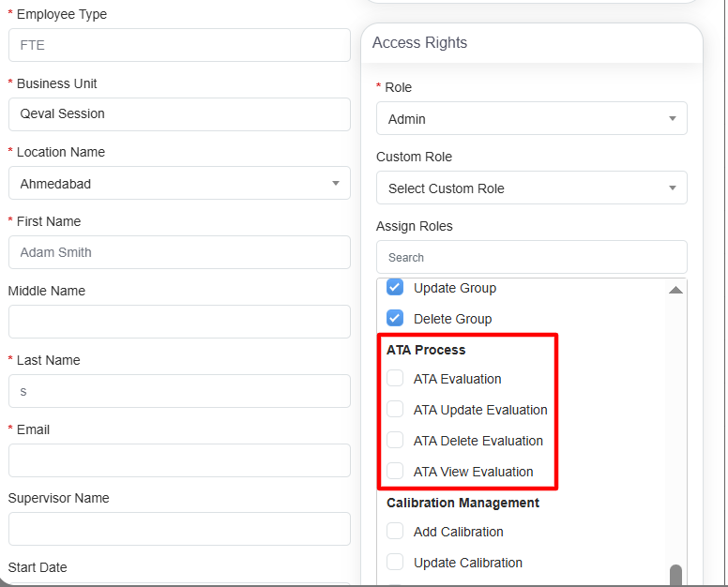Enable ATA View Evaluation permission
728x587 pixels.
click(395, 472)
